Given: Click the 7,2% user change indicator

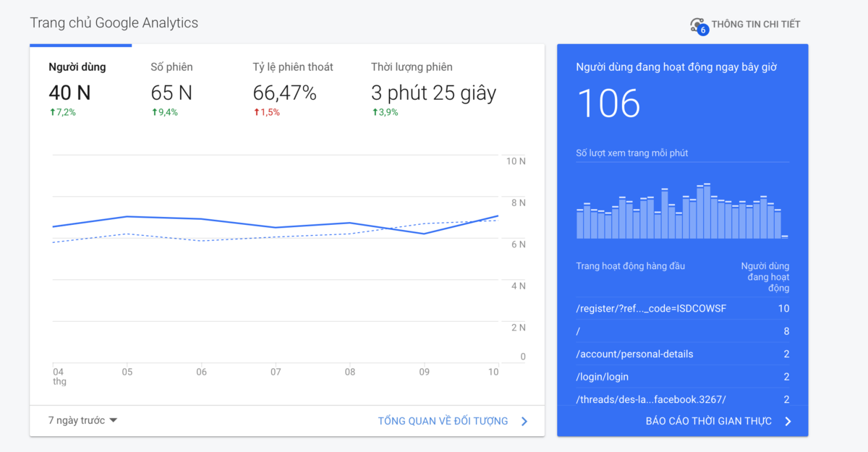Looking at the screenshot, I should click(x=62, y=112).
